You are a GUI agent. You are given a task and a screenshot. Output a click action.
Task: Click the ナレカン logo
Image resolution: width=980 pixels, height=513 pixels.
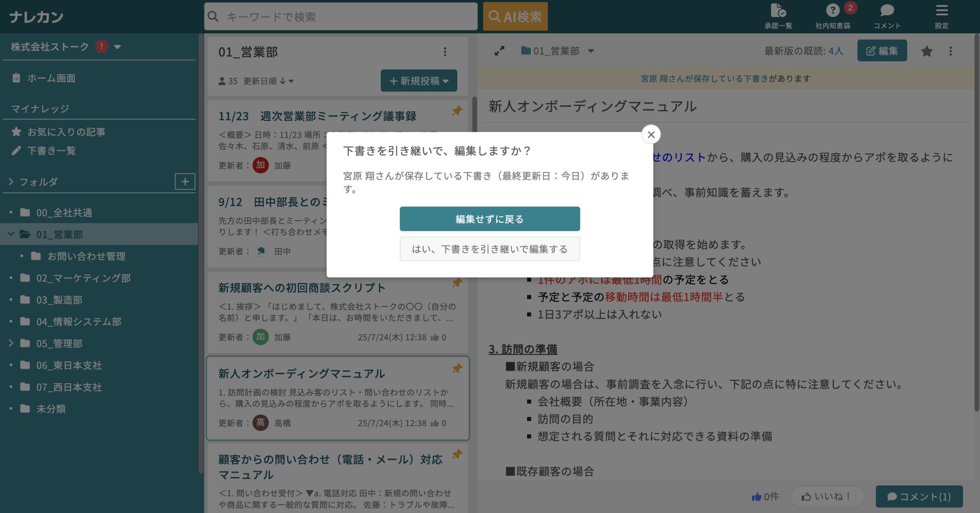tap(36, 16)
